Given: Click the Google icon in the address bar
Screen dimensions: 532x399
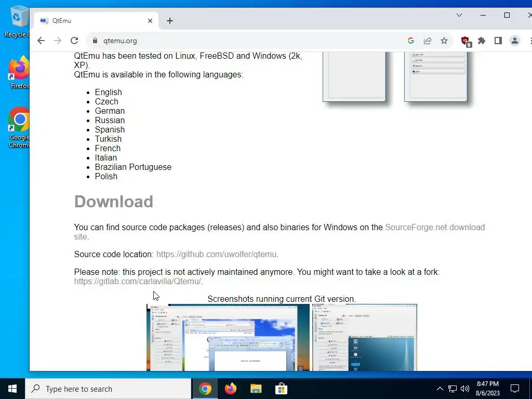Looking at the screenshot, I should (411, 41).
